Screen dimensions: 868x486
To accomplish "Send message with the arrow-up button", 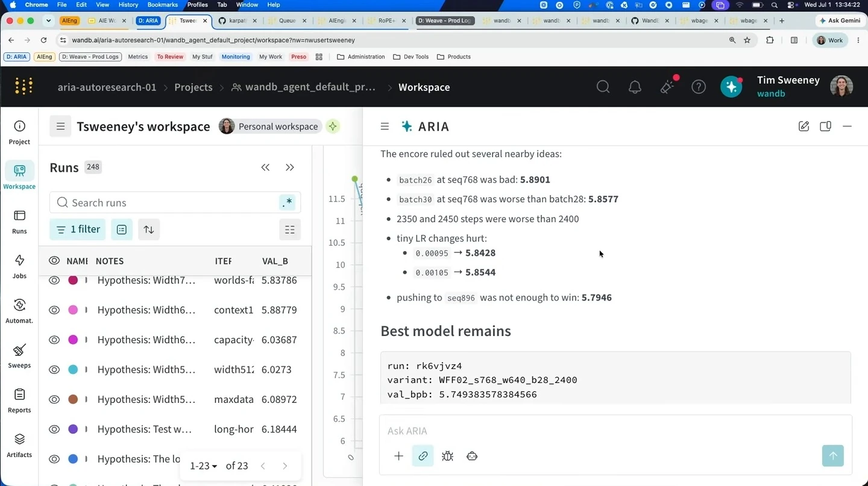I will (833, 456).
